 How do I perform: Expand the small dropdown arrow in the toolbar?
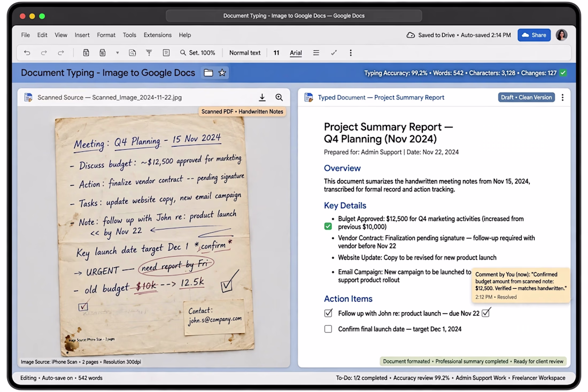pos(118,53)
